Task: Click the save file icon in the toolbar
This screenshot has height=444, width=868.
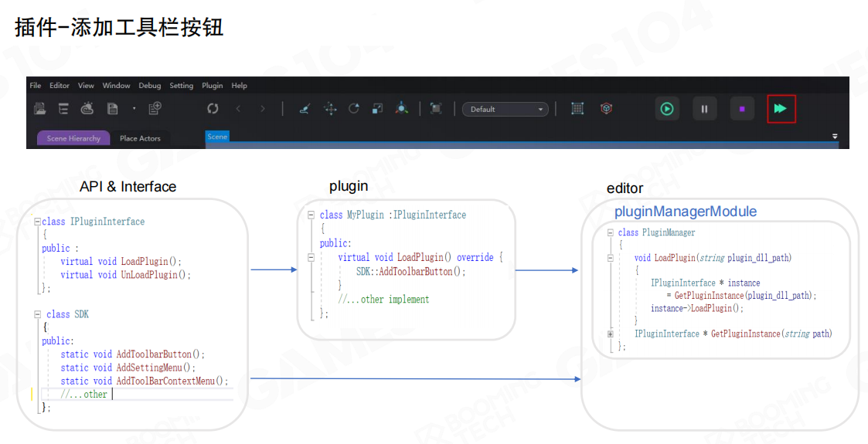Action: point(112,109)
